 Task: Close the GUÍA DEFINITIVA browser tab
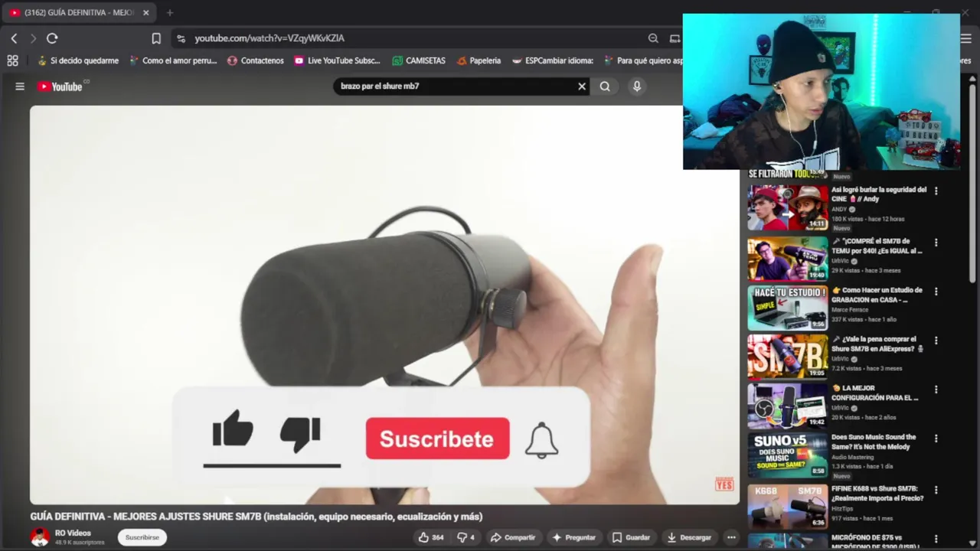[145, 12]
